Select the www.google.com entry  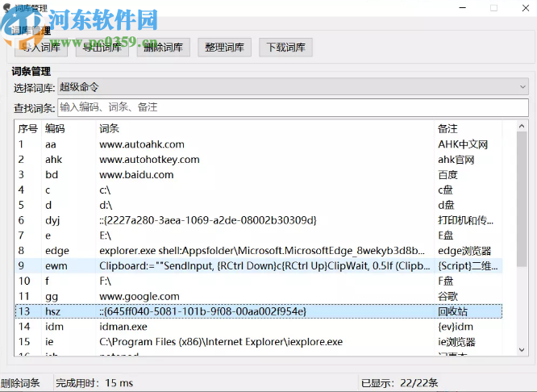pos(259,296)
